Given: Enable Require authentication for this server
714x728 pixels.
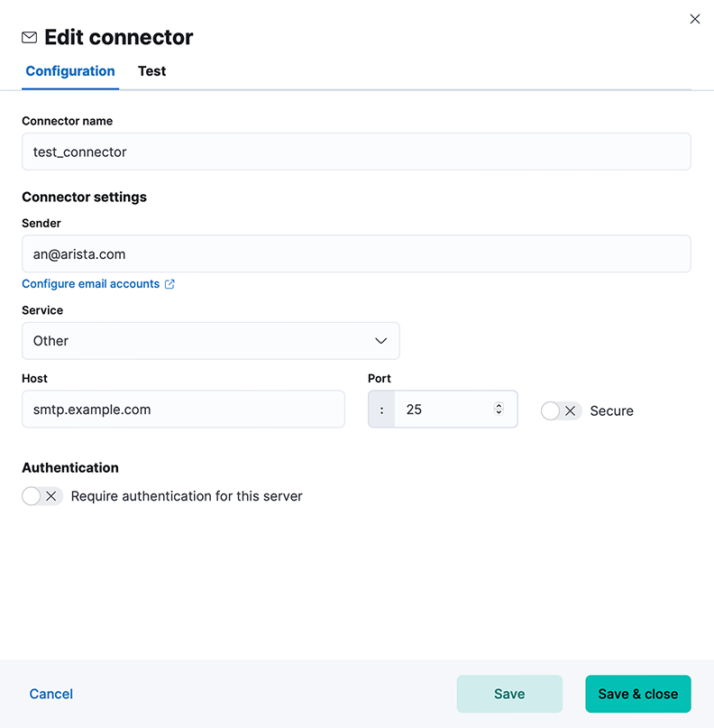Looking at the screenshot, I should [x=42, y=496].
